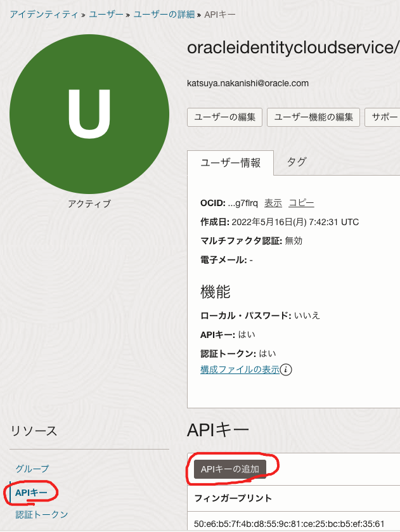Click the APIキーの追加 button
The height and width of the screenshot is (532, 400).
(x=230, y=469)
